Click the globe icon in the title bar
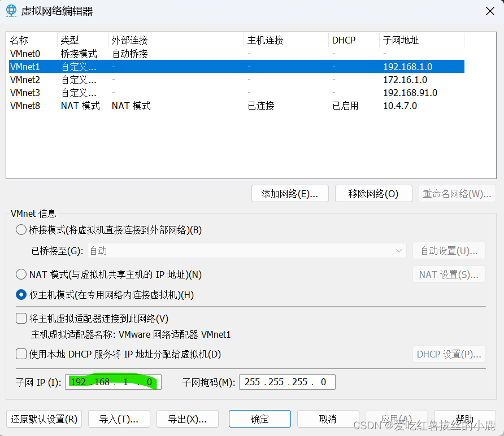This screenshot has height=436, width=504. click(11, 11)
